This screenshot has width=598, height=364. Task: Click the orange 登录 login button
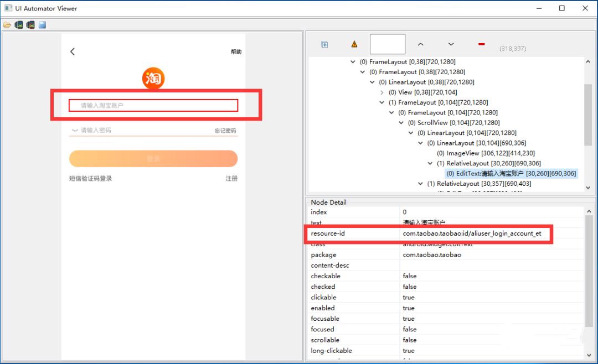click(x=153, y=159)
